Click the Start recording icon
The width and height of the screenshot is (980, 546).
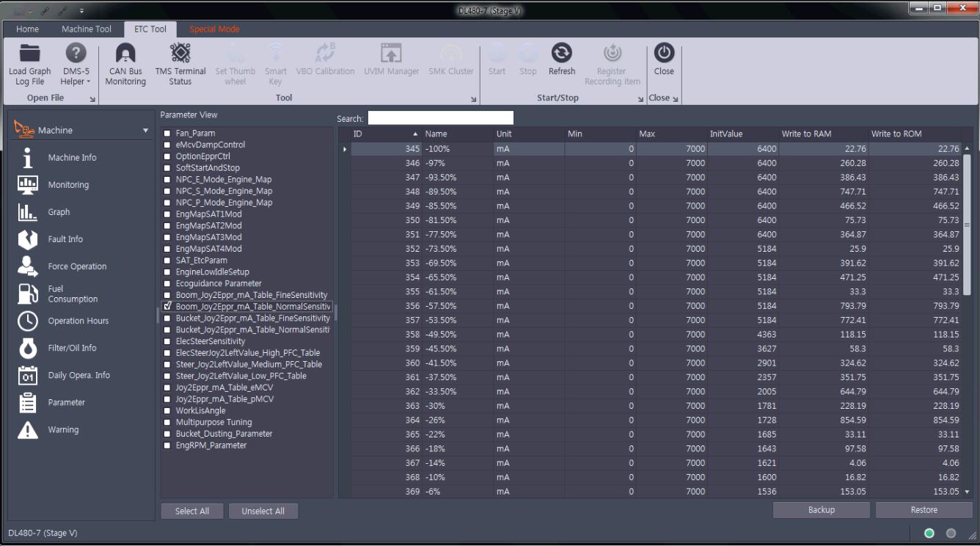point(497,54)
